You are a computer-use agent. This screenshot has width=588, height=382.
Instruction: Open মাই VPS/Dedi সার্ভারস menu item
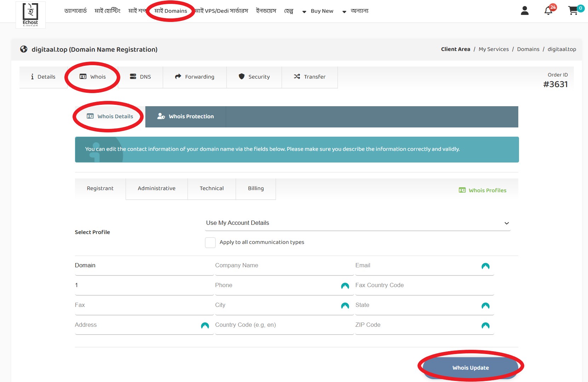click(221, 11)
